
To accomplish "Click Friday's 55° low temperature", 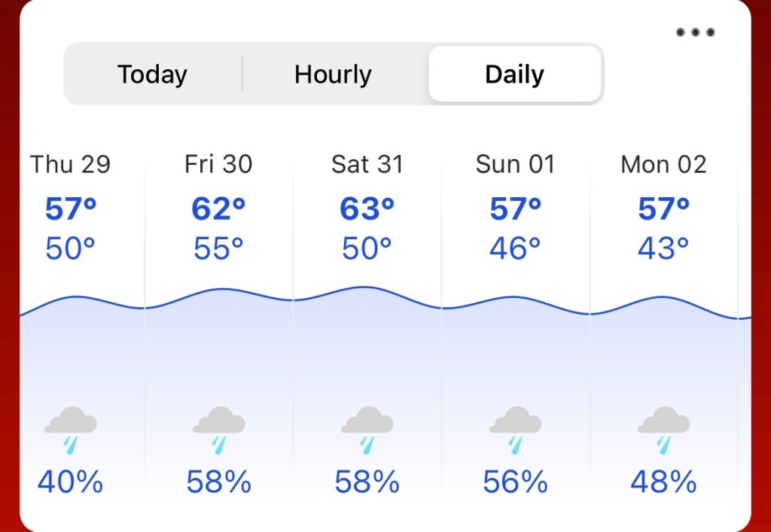I will (x=218, y=248).
